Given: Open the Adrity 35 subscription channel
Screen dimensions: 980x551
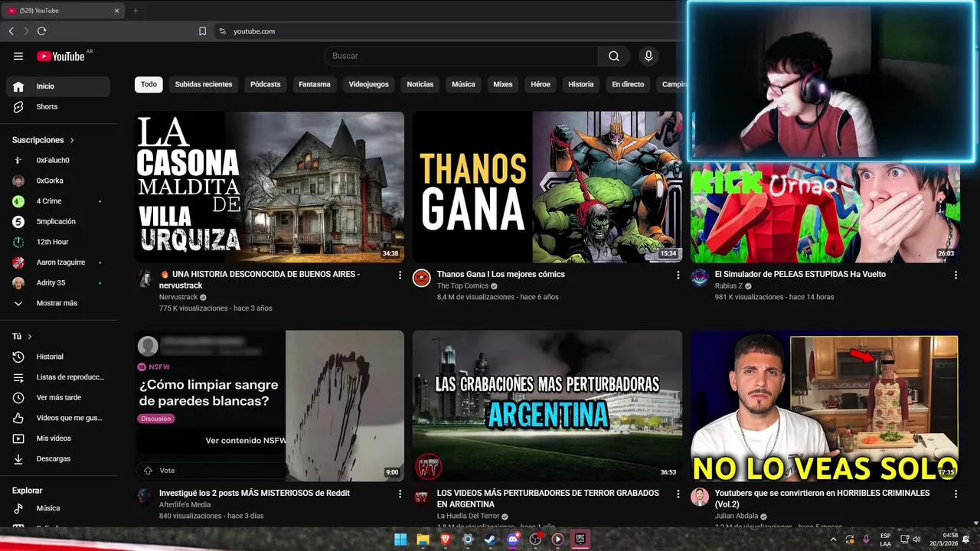Looking at the screenshot, I should [x=58, y=282].
